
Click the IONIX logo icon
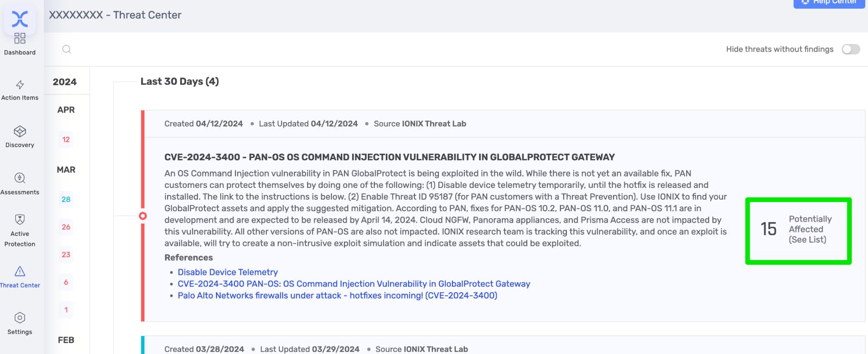pos(20,18)
